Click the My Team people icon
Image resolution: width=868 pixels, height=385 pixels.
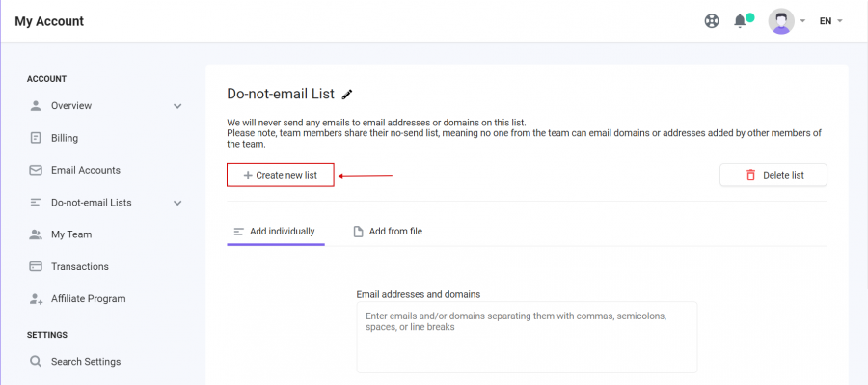coord(36,234)
